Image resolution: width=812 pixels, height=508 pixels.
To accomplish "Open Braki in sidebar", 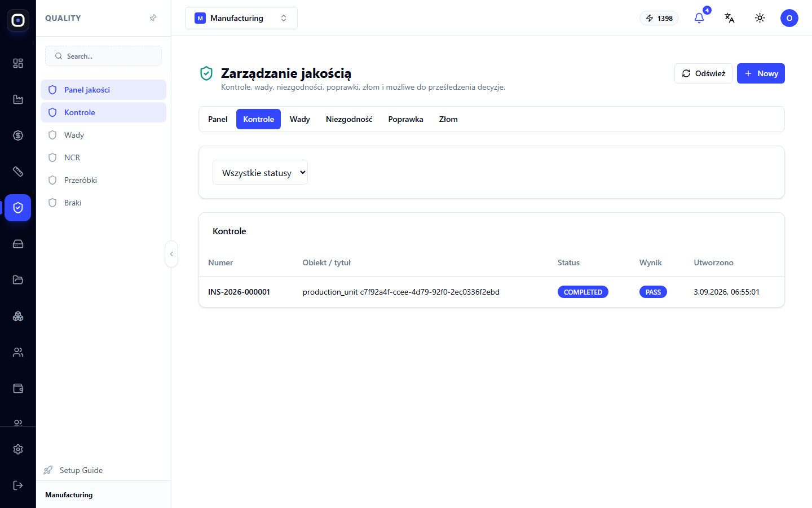I will pyautogui.click(x=103, y=203).
